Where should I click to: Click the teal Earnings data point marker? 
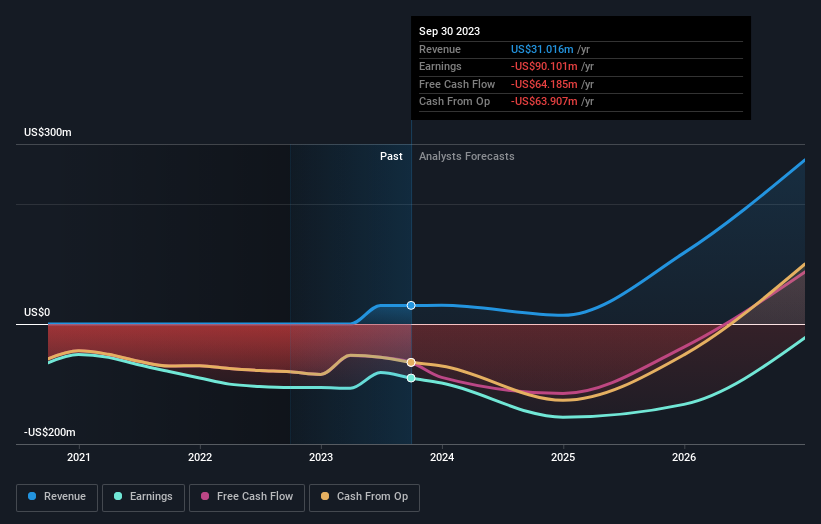[411, 378]
